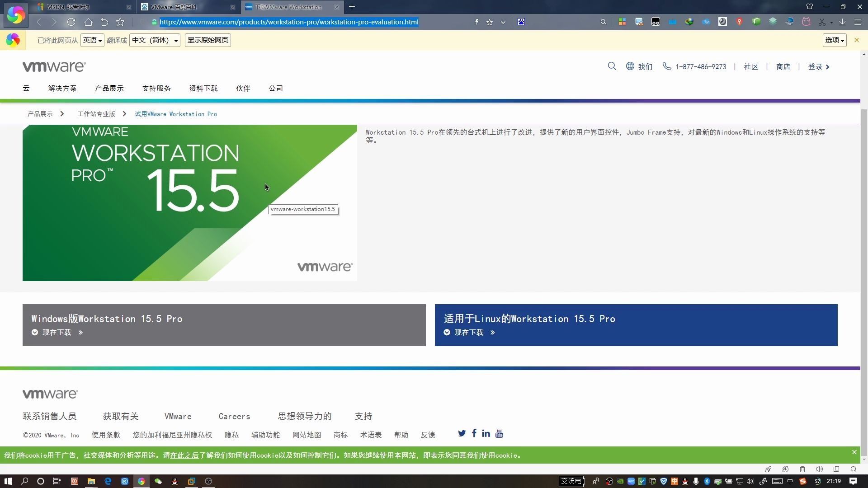Expand the 登录 login chevron

828,67
